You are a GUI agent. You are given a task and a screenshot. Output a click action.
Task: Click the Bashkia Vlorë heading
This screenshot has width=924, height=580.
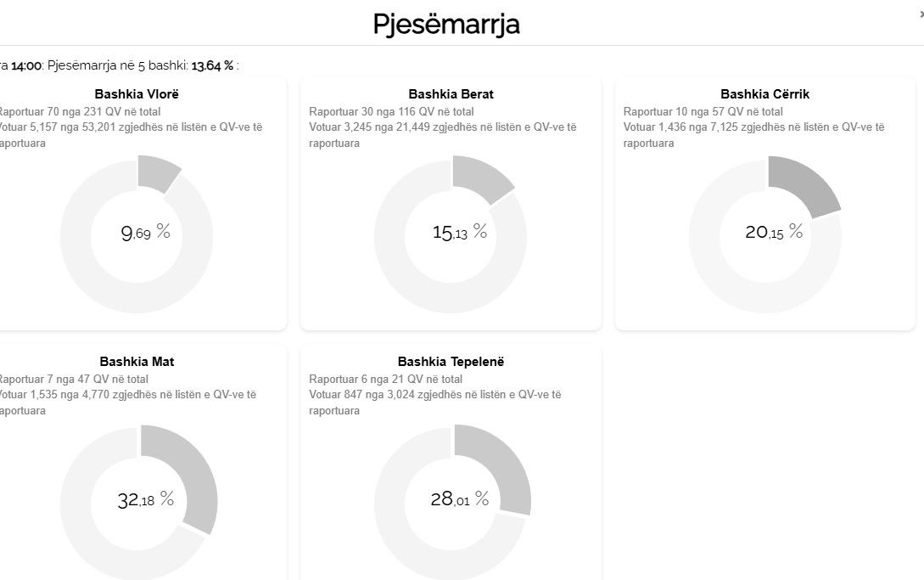pyautogui.click(x=137, y=94)
